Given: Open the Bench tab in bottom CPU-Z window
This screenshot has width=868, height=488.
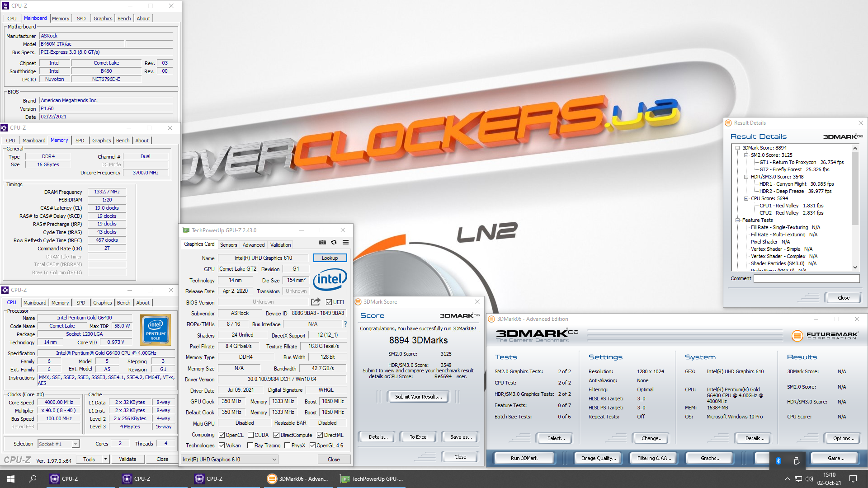Looking at the screenshot, I should tap(123, 303).
